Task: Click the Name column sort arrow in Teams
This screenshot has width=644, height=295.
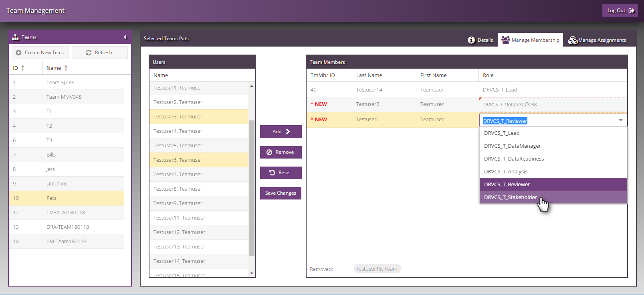Action: pos(66,68)
